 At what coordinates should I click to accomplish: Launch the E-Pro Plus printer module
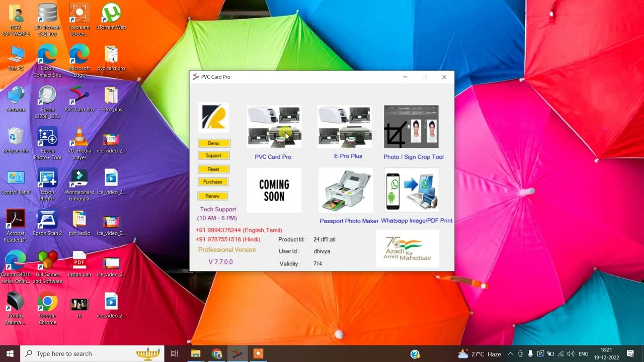[345, 127]
